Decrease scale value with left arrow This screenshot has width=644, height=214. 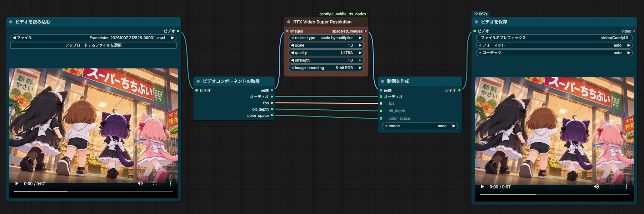coord(292,45)
